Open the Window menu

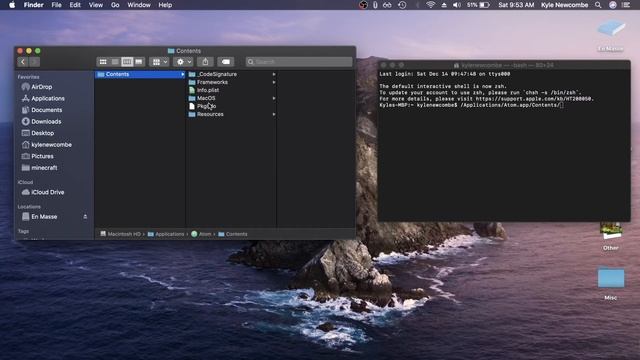[139, 5]
